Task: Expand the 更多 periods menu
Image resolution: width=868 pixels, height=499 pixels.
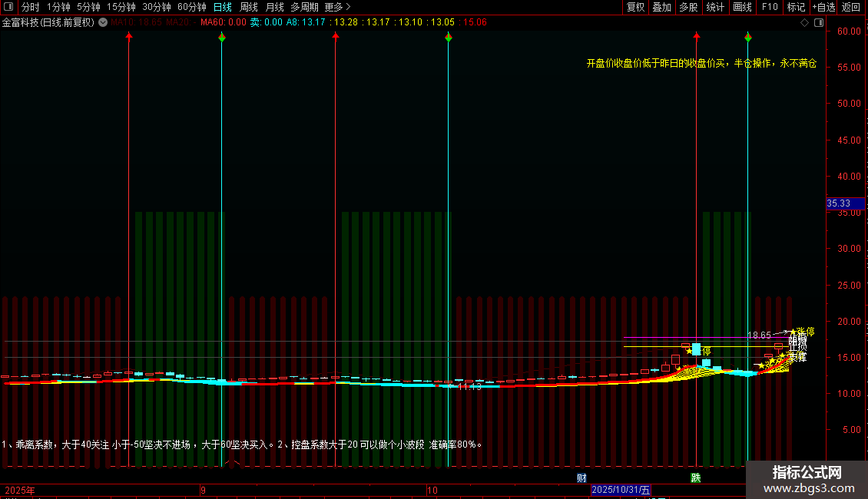Action: (x=337, y=7)
